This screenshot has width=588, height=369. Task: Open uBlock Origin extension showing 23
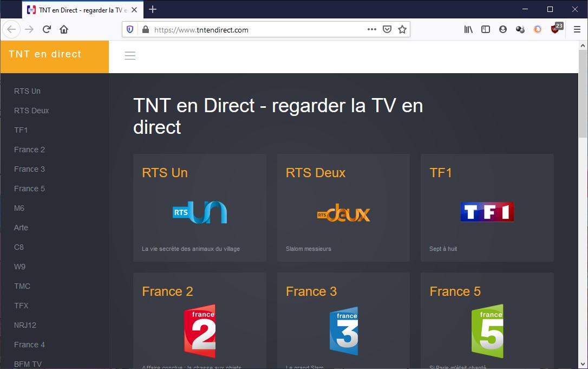[556, 28]
